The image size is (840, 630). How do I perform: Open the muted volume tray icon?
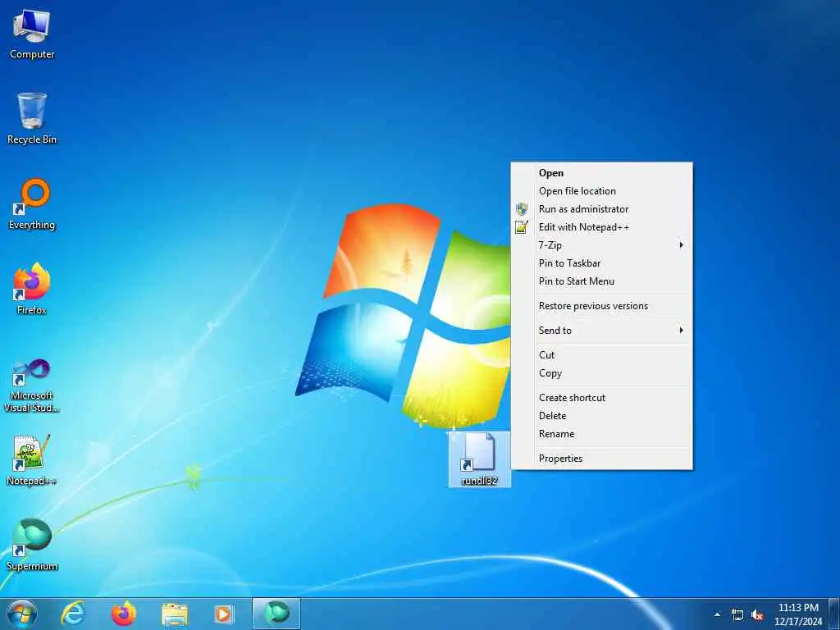(x=757, y=615)
